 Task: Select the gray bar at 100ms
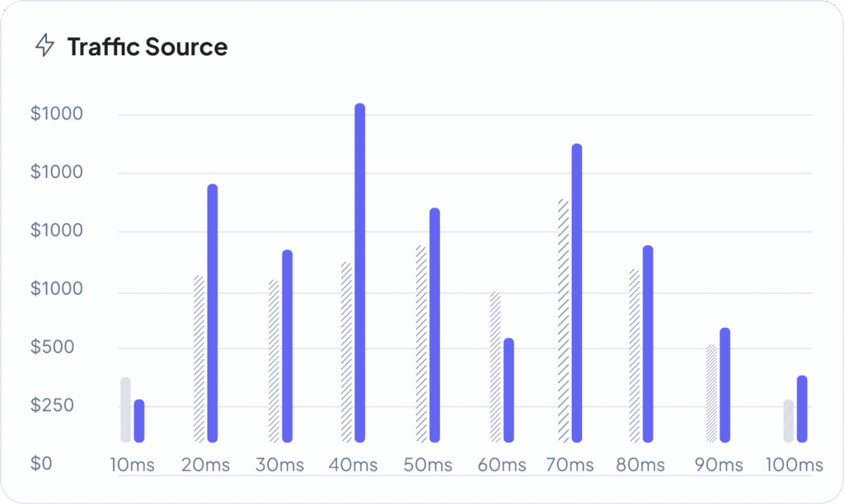(789, 421)
